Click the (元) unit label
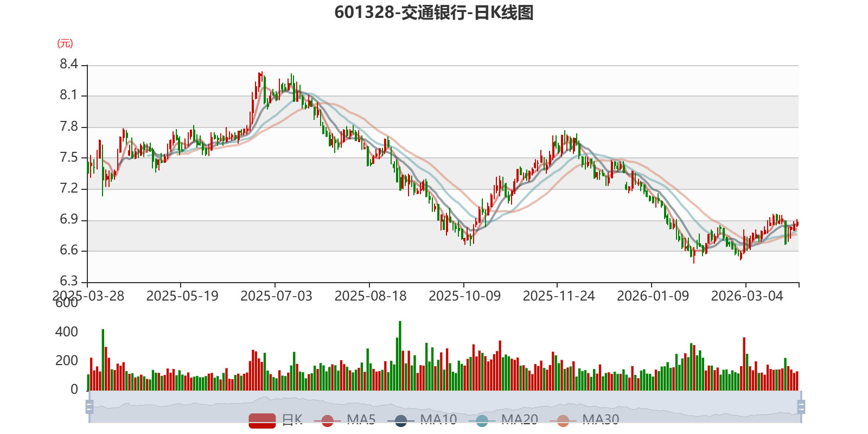Viewport: 868px width, 434px height. pos(65,43)
